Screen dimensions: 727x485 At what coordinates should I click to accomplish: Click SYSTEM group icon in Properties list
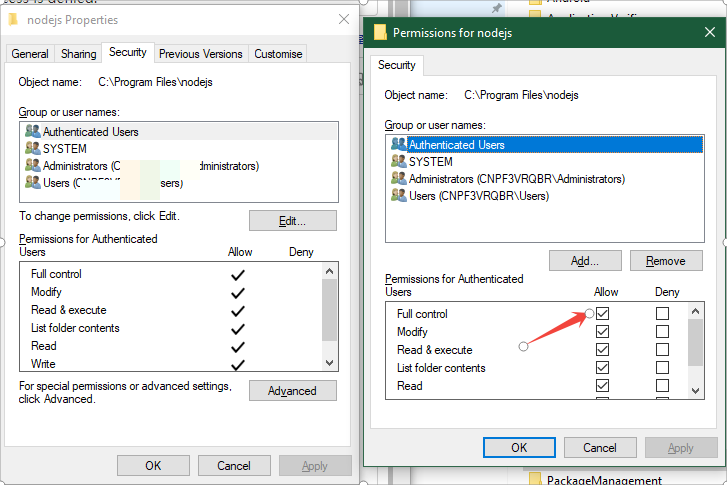click(x=32, y=148)
